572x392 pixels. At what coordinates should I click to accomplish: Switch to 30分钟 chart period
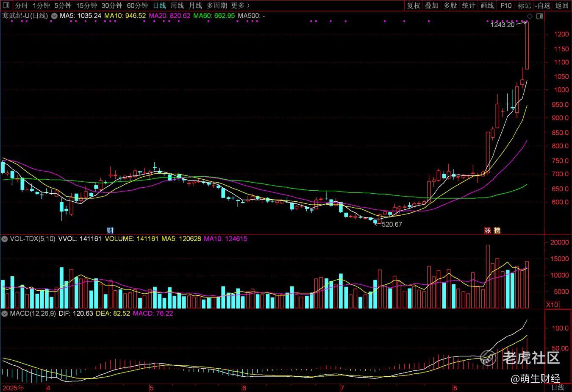pyautogui.click(x=112, y=6)
